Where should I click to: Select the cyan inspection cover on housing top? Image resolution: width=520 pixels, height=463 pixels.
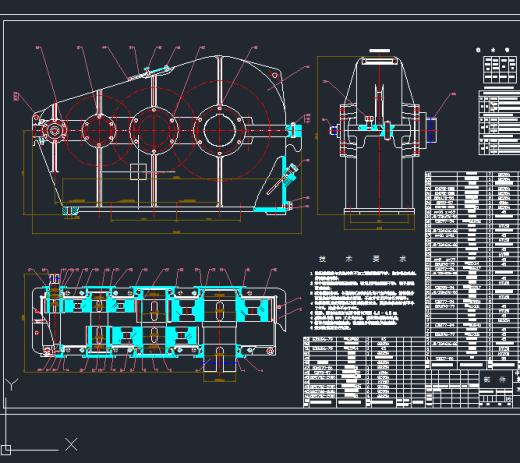coord(157,70)
